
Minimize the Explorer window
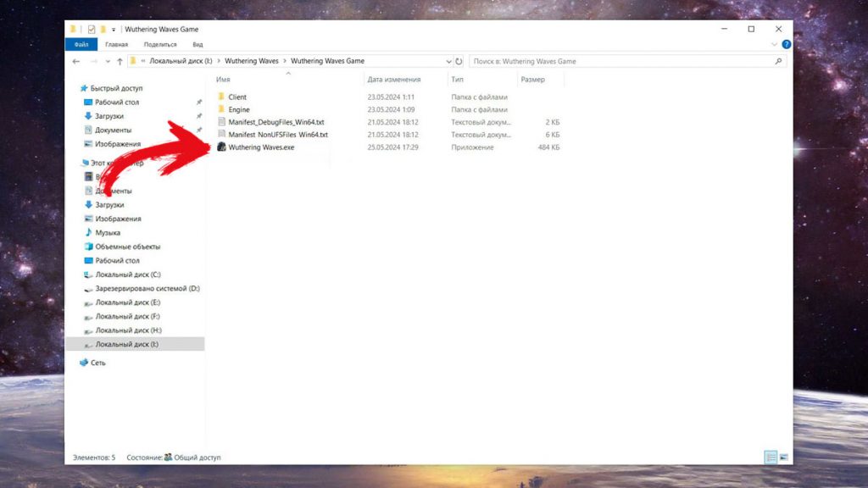pos(724,29)
